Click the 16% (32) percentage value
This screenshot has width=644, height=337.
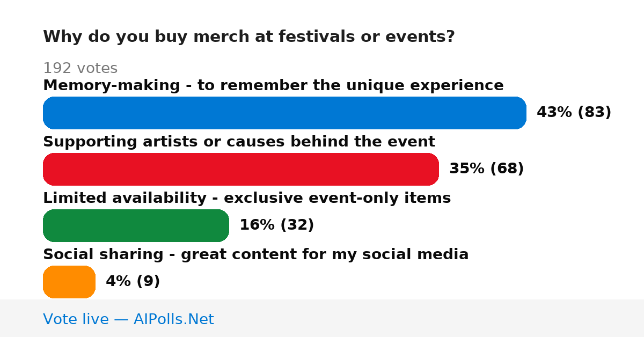tap(276, 225)
